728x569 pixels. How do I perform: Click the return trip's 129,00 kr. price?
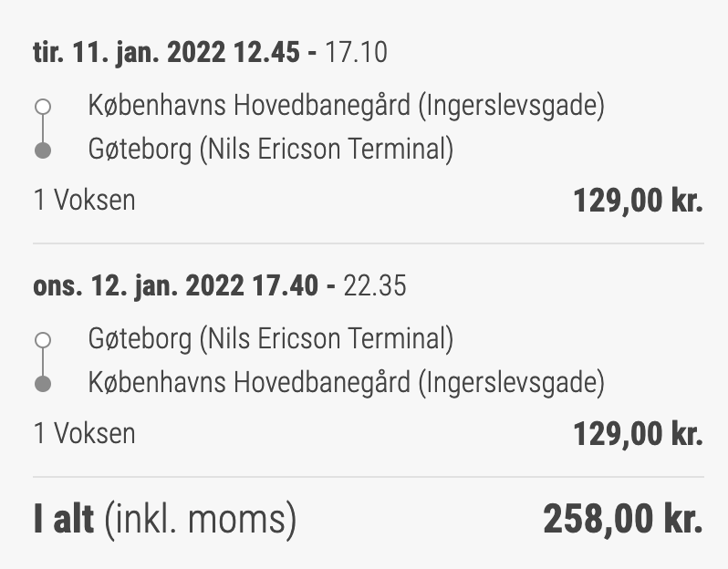[639, 434]
